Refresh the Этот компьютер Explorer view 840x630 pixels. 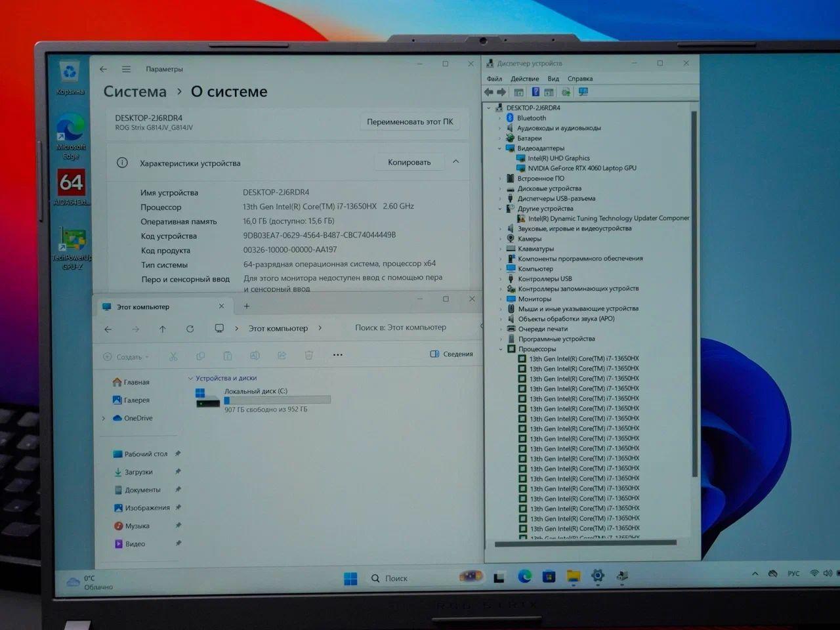click(x=190, y=329)
